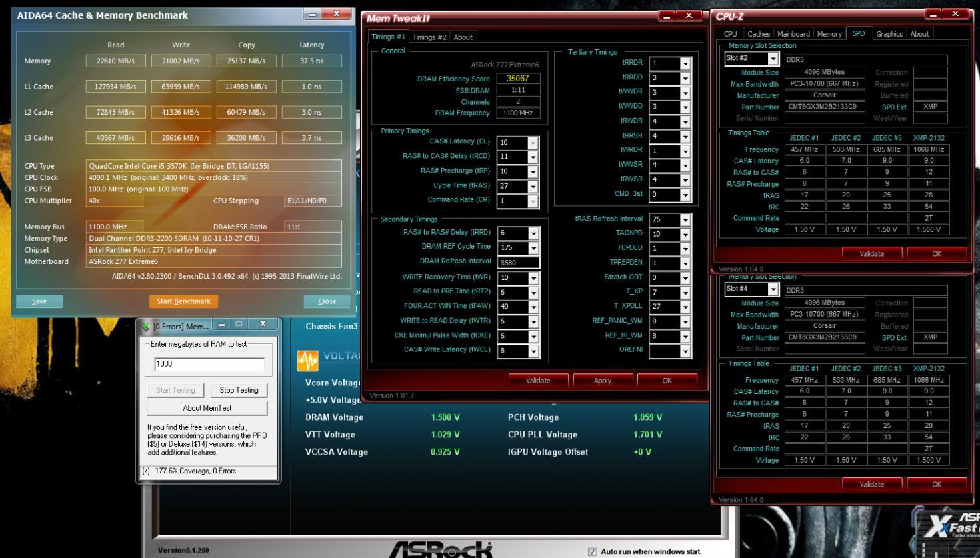Image resolution: width=980 pixels, height=558 pixels.
Task: Click L3 Cache Copy value 36208 MB/s
Action: click(246, 138)
